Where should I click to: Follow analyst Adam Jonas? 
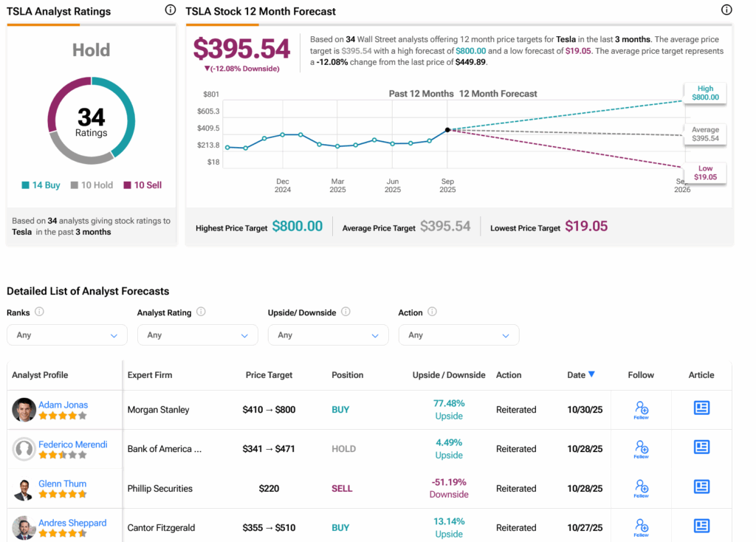click(x=641, y=410)
